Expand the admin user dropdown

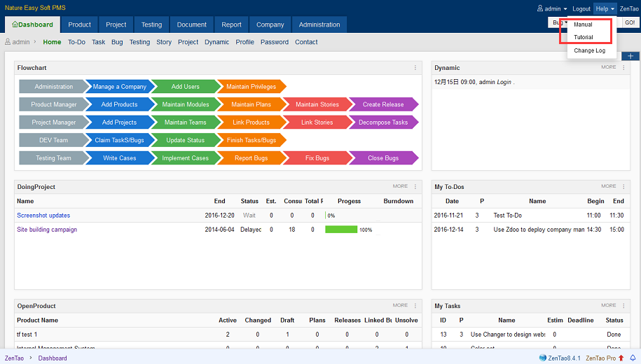(552, 8)
